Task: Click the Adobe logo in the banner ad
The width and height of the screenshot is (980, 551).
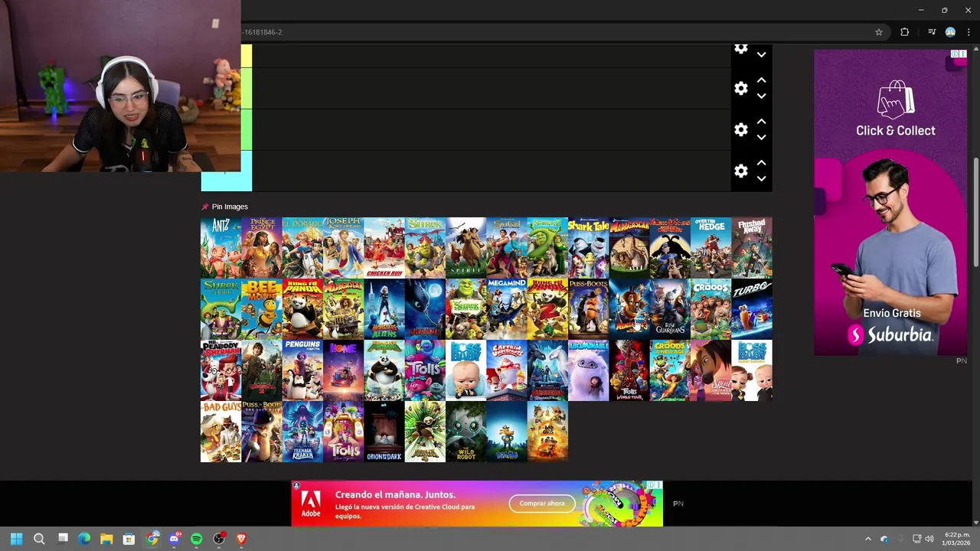Action: pos(311,504)
